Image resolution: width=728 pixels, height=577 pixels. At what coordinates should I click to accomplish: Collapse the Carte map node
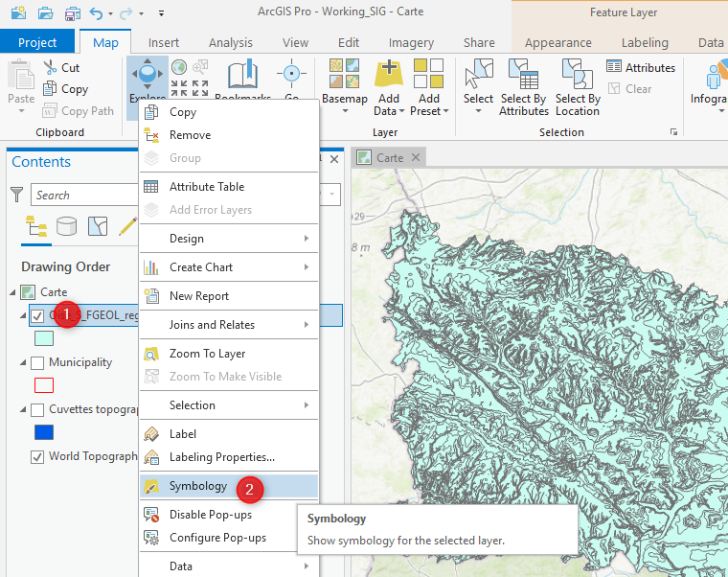pyautogui.click(x=12, y=292)
